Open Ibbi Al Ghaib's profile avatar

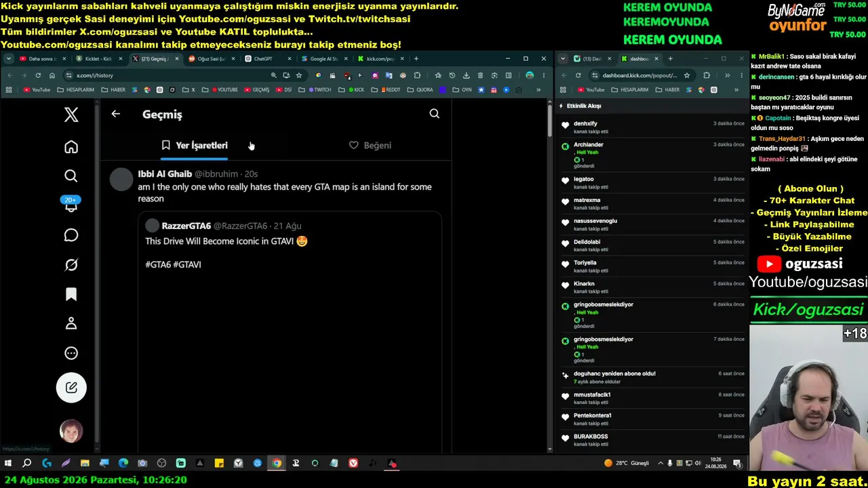(x=121, y=180)
